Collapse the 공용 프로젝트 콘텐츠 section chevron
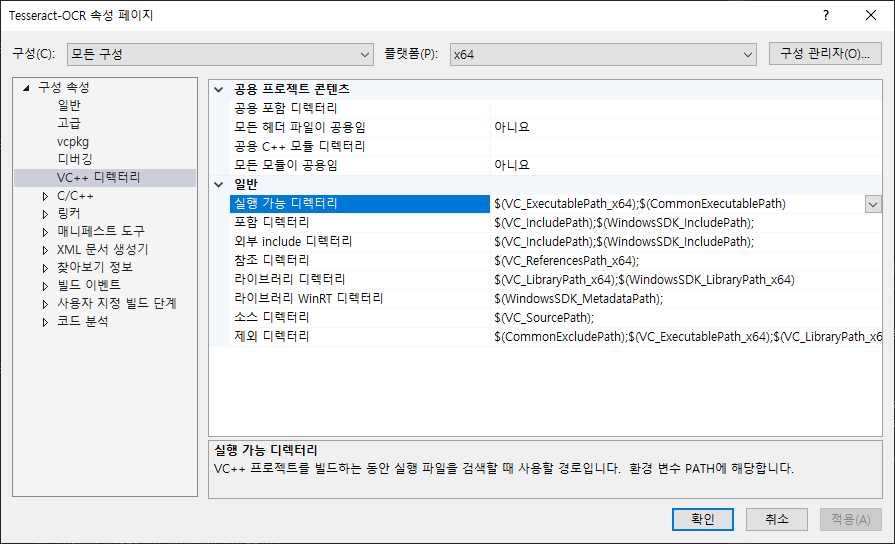Viewport: 895px width, 544px height. tap(219, 89)
